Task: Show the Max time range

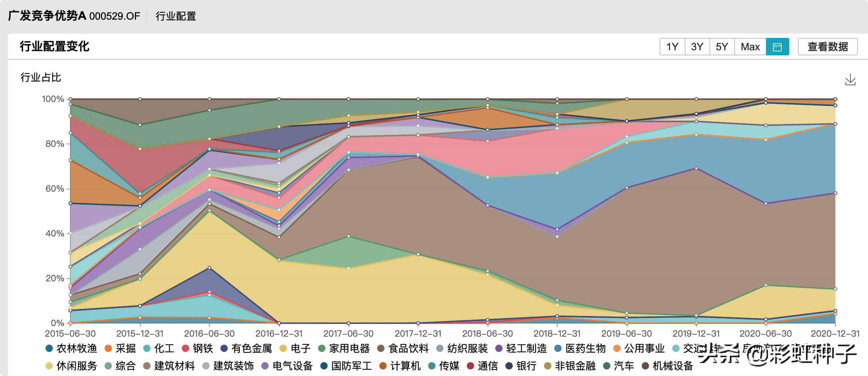Action: point(750,47)
